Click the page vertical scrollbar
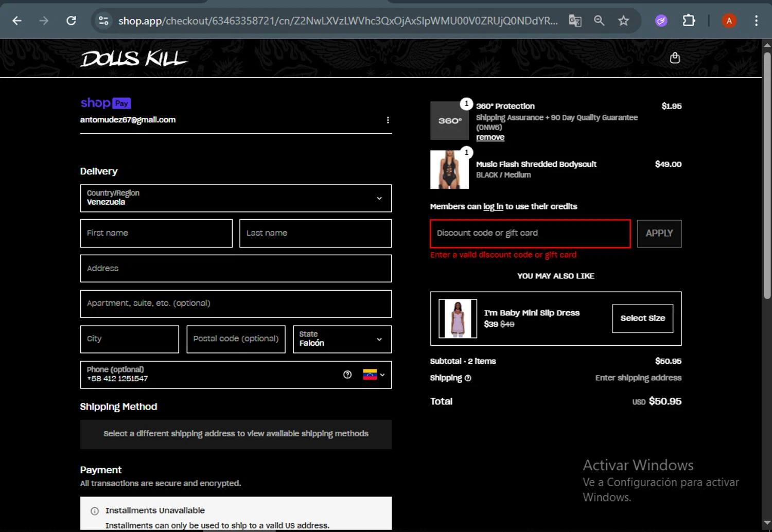This screenshot has height=532, width=772. click(x=767, y=175)
